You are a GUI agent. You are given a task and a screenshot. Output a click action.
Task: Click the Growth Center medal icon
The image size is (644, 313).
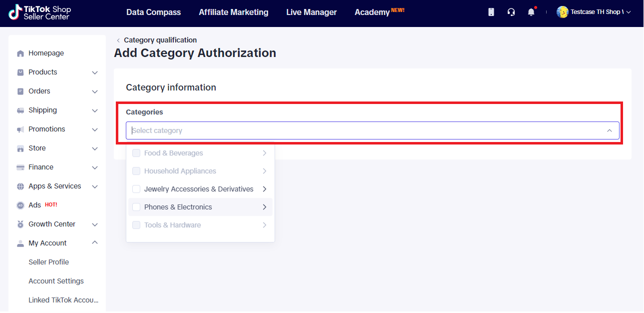20,224
